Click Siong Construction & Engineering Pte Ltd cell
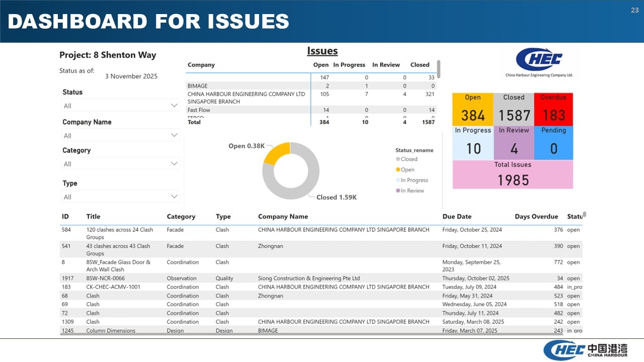Viewport: 644px width, 362px height. click(x=309, y=279)
